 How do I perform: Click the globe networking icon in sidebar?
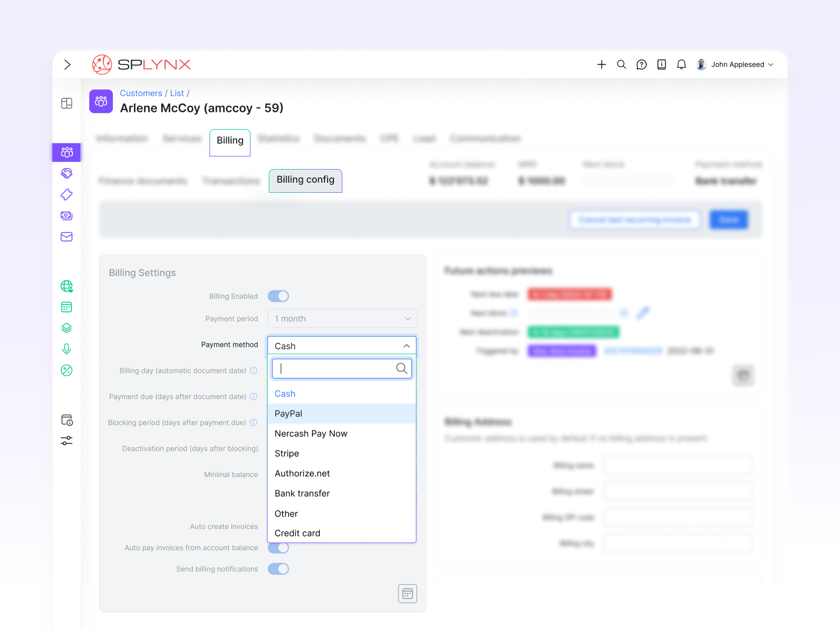(67, 286)
